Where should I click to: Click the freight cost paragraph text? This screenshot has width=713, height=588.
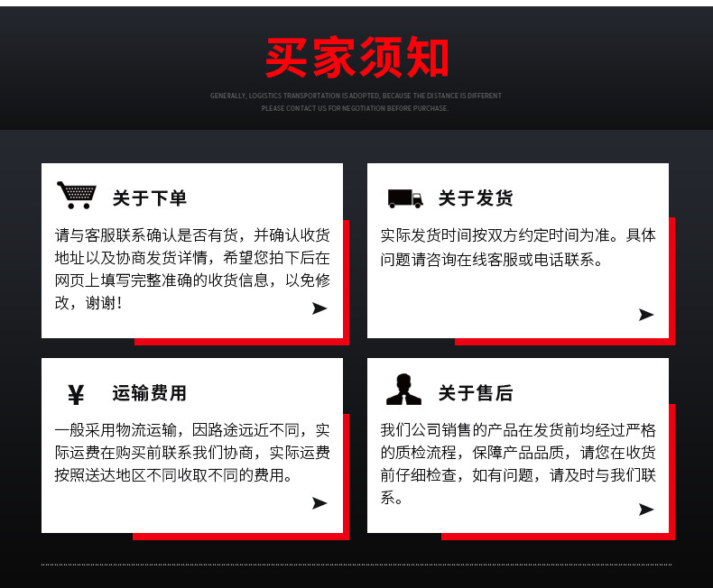(192, 453)
